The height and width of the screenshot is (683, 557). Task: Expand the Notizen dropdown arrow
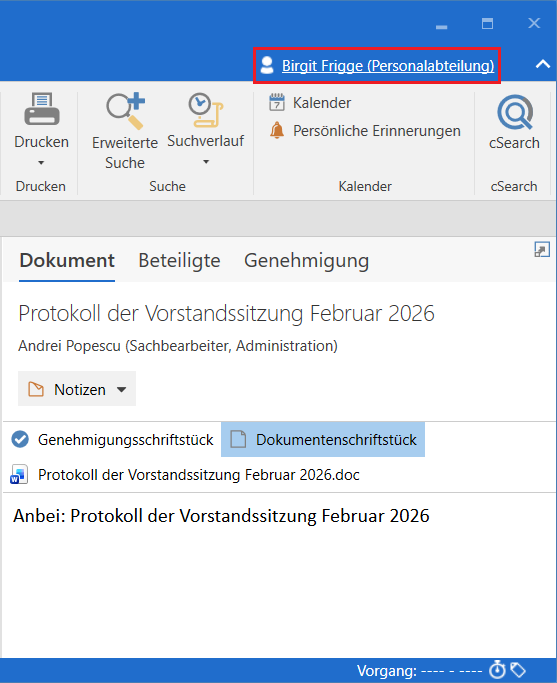pyautogui.click(x=122, y=389)
